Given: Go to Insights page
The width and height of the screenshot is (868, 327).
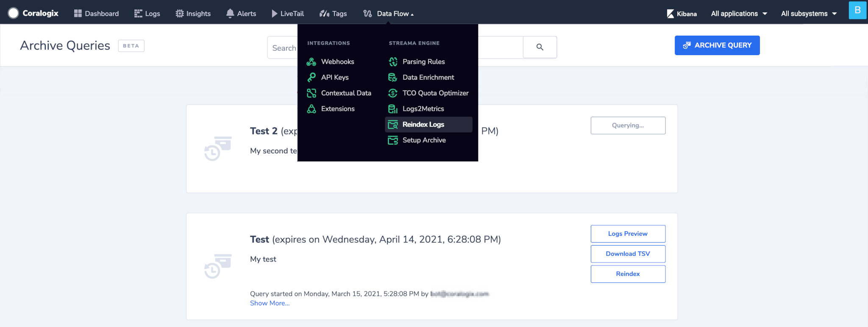Looking at the screenshot, I should (x=193, y=14).
